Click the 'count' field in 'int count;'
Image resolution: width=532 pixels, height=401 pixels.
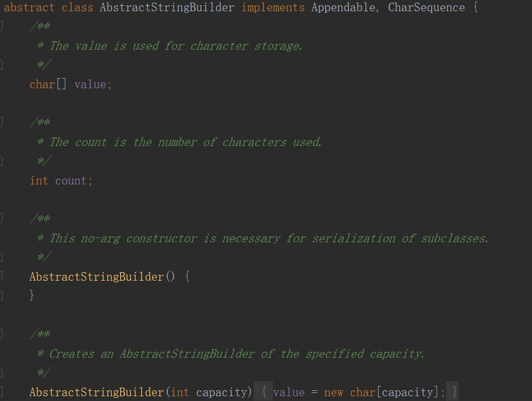click(x=71, y=181)
